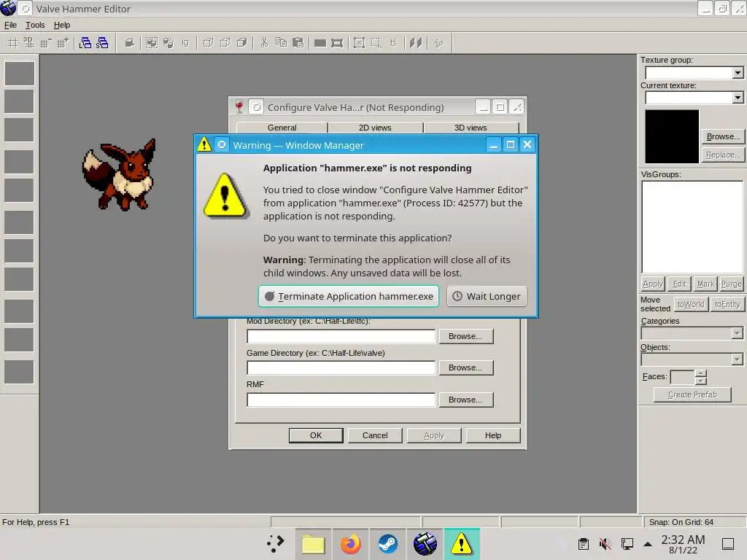
Task: Expand the Categories dropdown
Action: coord(737,332)
